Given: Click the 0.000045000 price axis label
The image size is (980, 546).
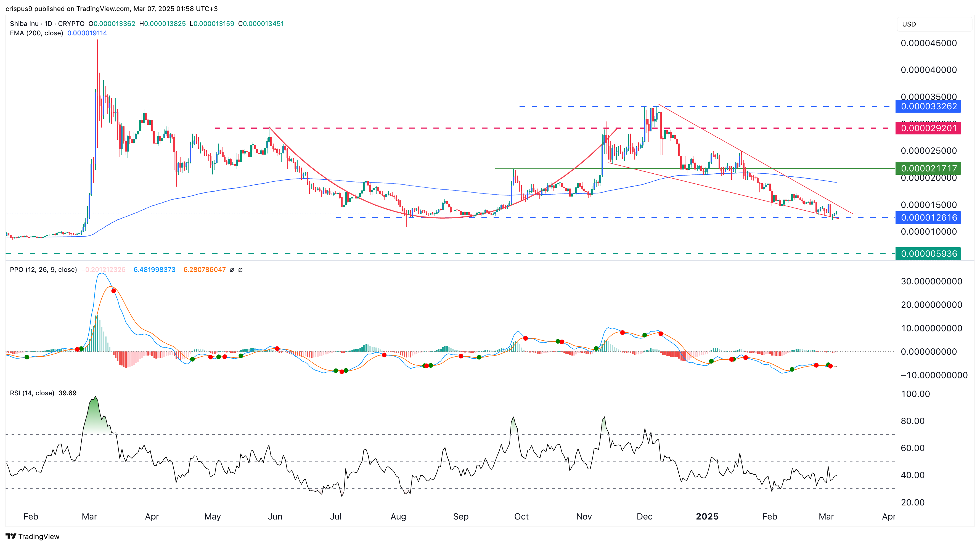Looking at the screenshot, I should click(x=929, y=43).
